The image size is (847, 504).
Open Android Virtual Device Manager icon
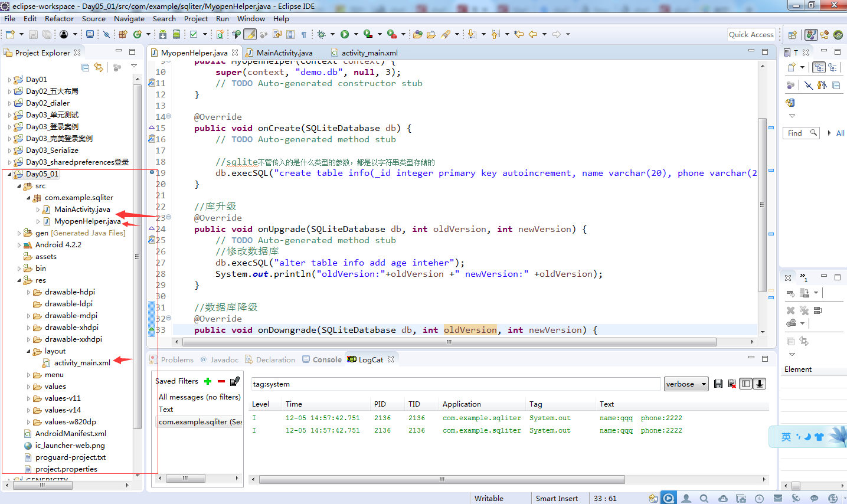pyautogui.click(x=176, y=34)
